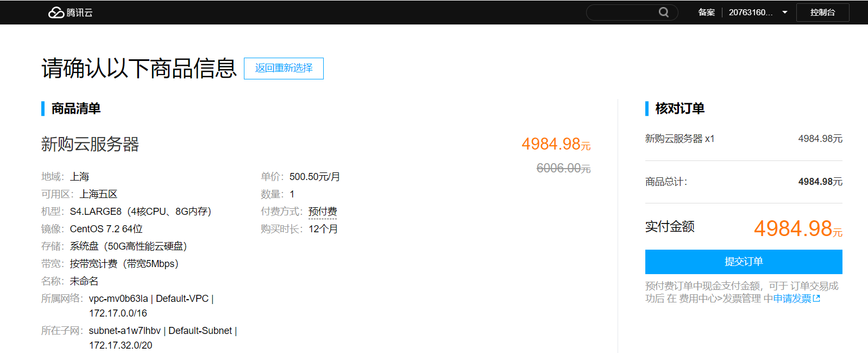
Task: Select the zone value 上海五区
Action: pos(98,194)
